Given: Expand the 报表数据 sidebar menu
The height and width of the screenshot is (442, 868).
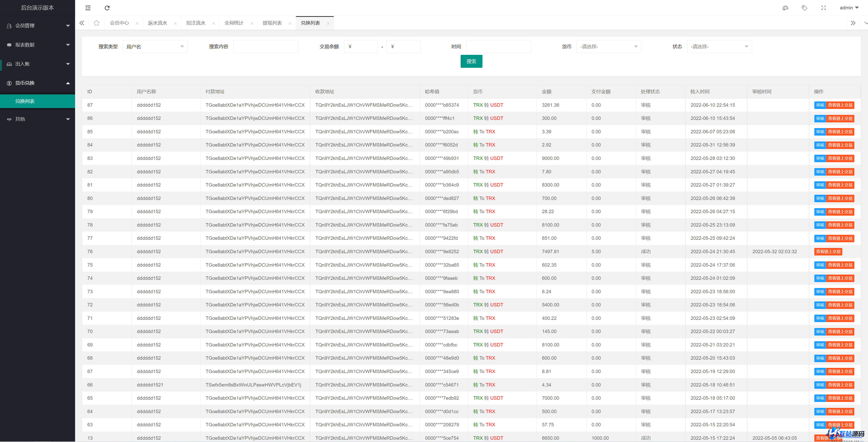Looking at the screenshot, I should pyautogui.click(x=37, y=45).
